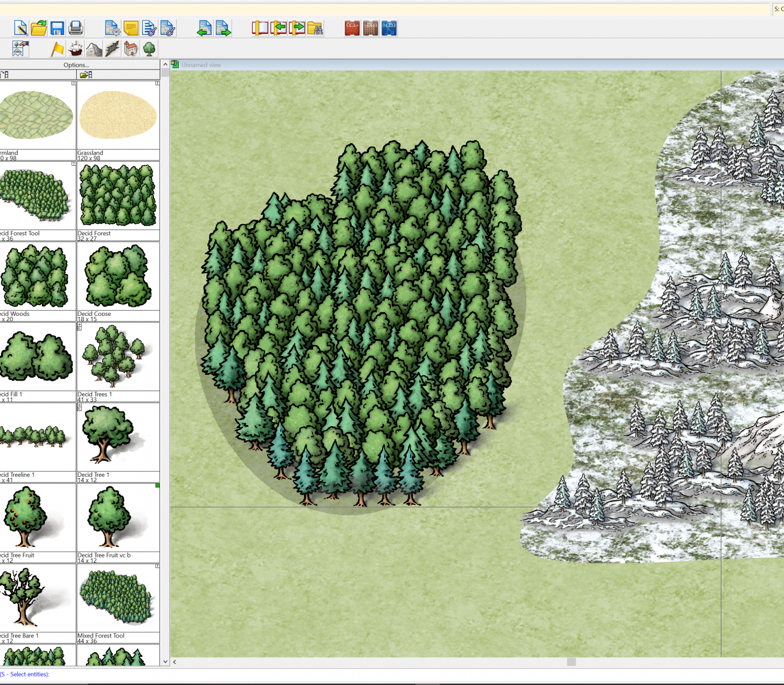This screenshot has width=784, height=685.
Task: Select the Decid Tree Fruit vc b thumbnail
Action: pyautogui.click(x=118, y=518)
